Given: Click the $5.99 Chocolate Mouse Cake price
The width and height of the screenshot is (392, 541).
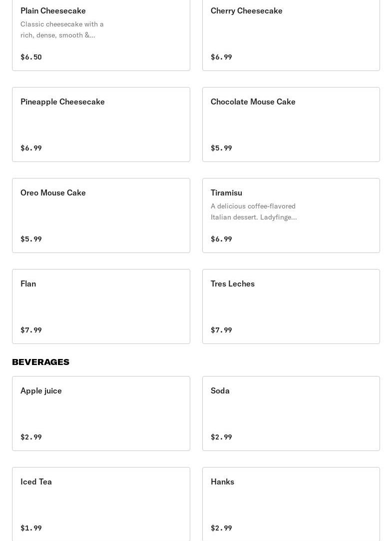Looking at the screenshot, I should [221, 148].
